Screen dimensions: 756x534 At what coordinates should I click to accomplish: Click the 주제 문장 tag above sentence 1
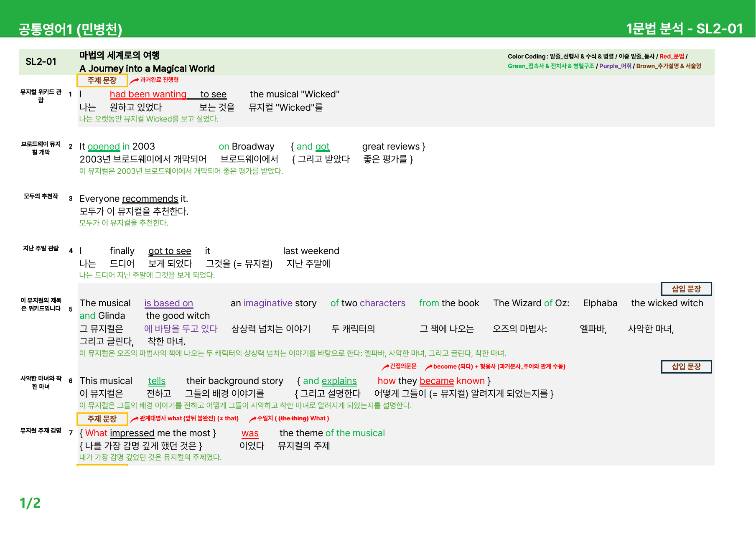[x=102, y=80]
